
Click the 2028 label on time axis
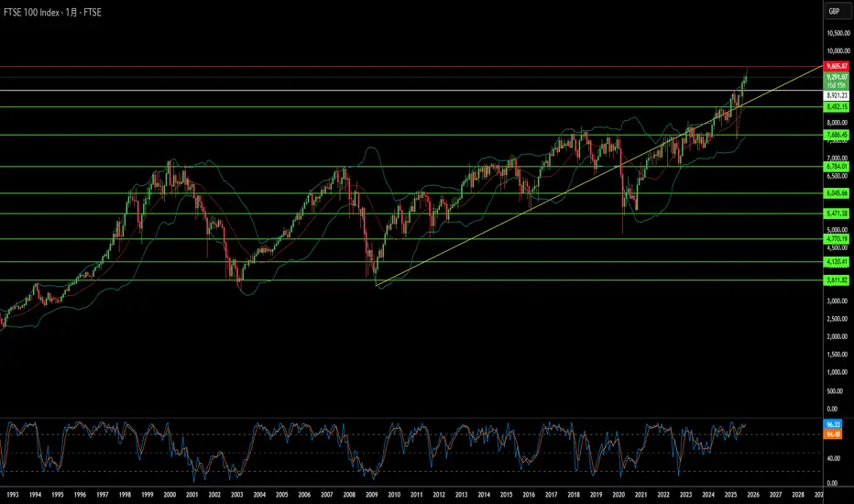[x=798, y=495]
